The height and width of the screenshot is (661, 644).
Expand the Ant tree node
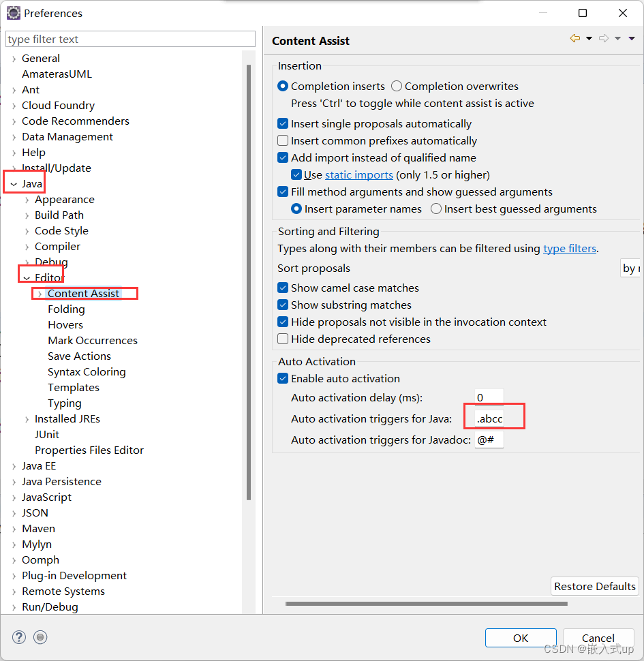coord(14,90)
